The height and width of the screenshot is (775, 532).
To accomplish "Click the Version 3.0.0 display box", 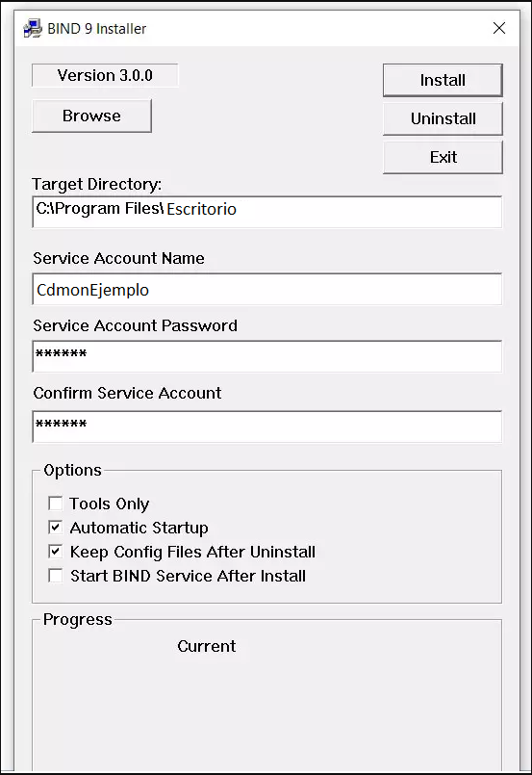I will 105,75.
